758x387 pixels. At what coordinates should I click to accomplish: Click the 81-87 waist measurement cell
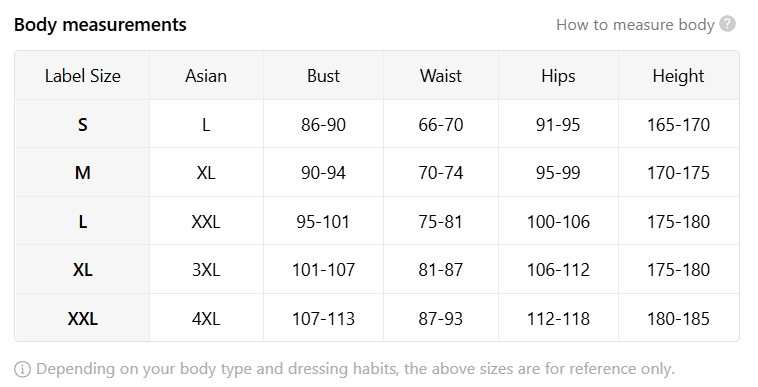coord(441,270)
